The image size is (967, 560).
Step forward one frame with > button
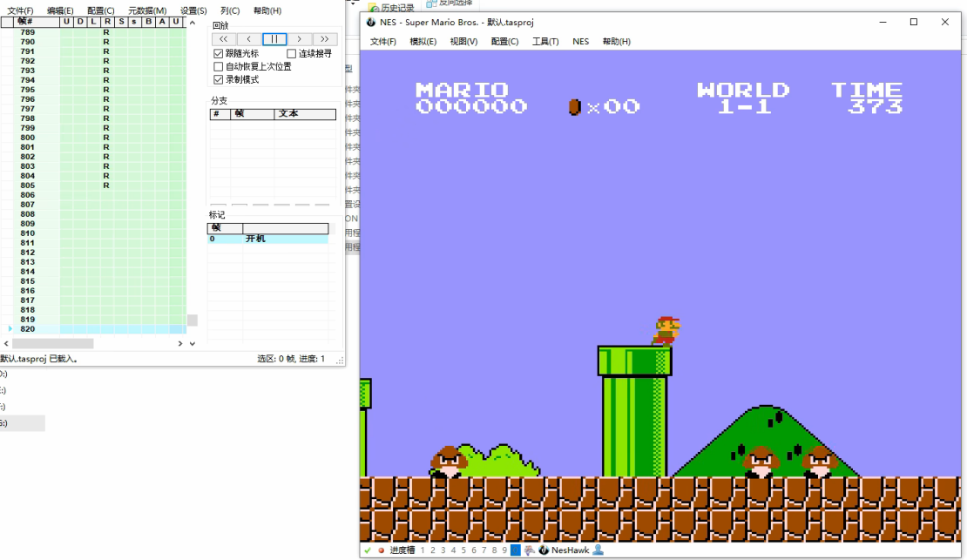tap(300, 39)
